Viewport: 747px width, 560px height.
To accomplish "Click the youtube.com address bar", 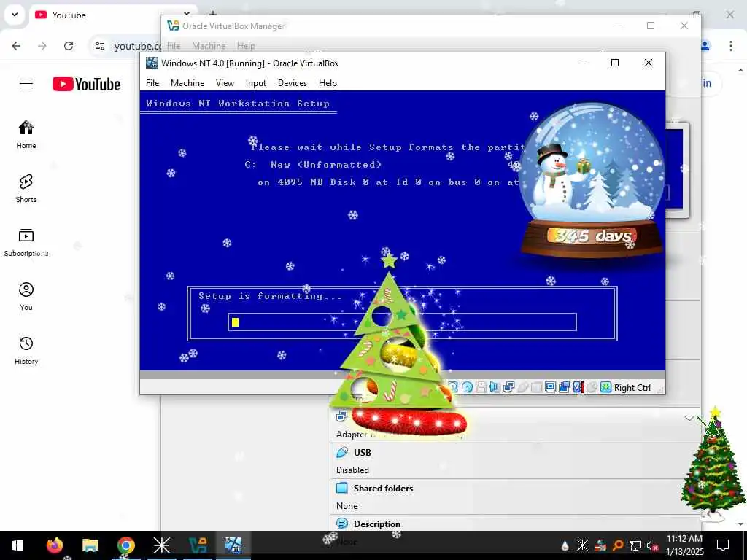I will click(x=136, y=46).
